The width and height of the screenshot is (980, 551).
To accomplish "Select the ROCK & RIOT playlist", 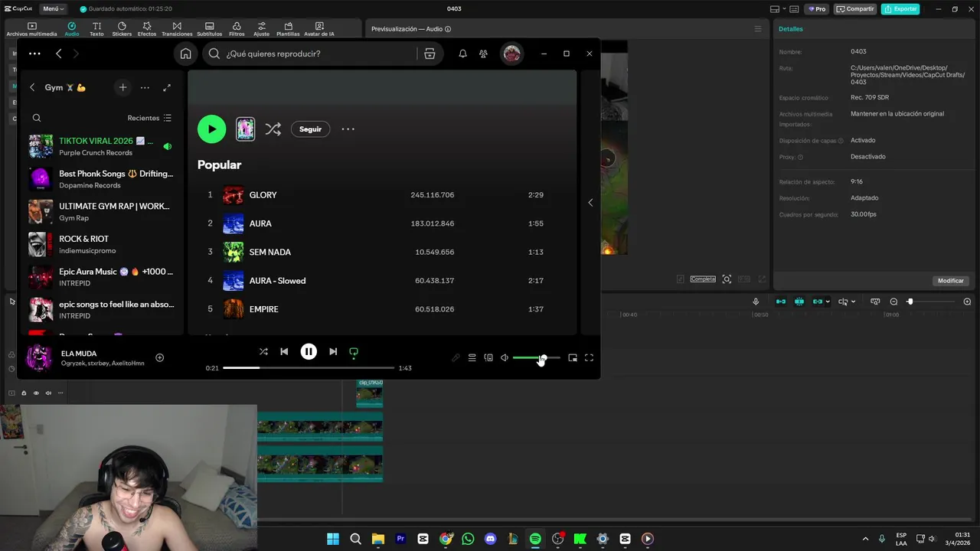I will [x=100, y=244].
